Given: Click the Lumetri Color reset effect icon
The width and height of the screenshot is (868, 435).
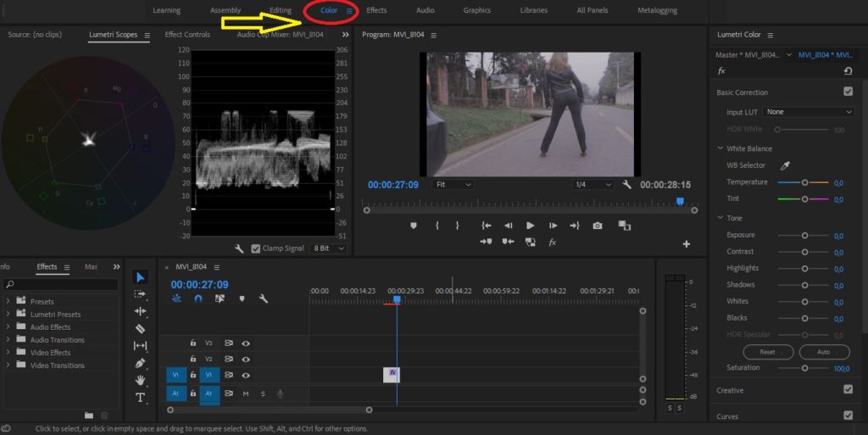Looking at the screenshot, I should point(848,71).
